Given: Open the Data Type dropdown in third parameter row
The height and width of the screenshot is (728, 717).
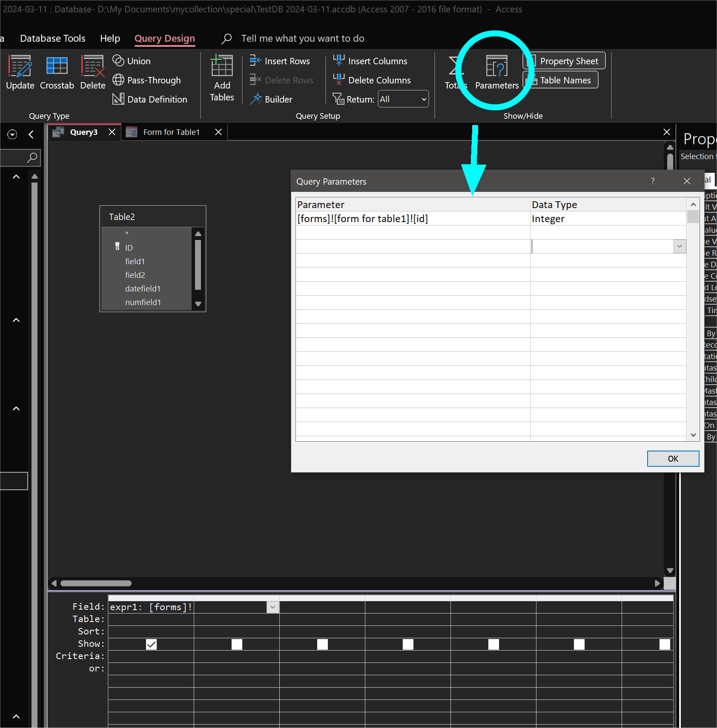Looking at the screenshot, I should coord(680,246).
